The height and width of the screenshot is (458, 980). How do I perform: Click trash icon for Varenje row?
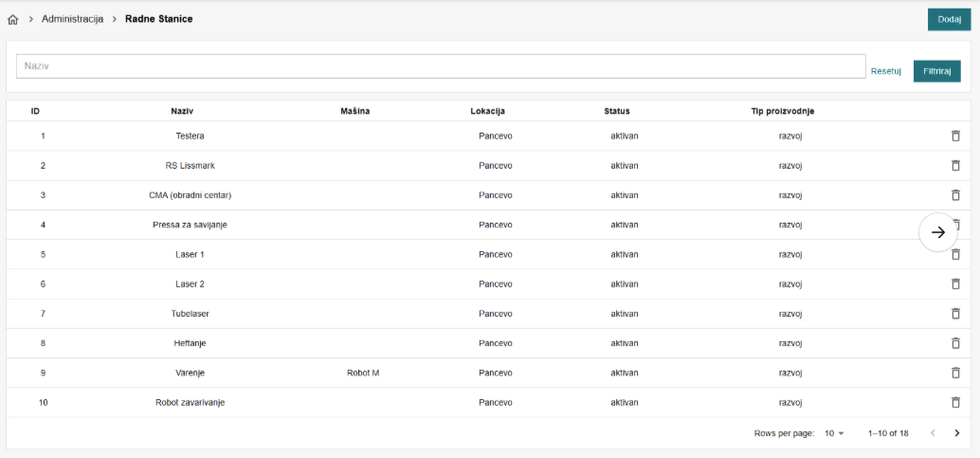[955, 373]
